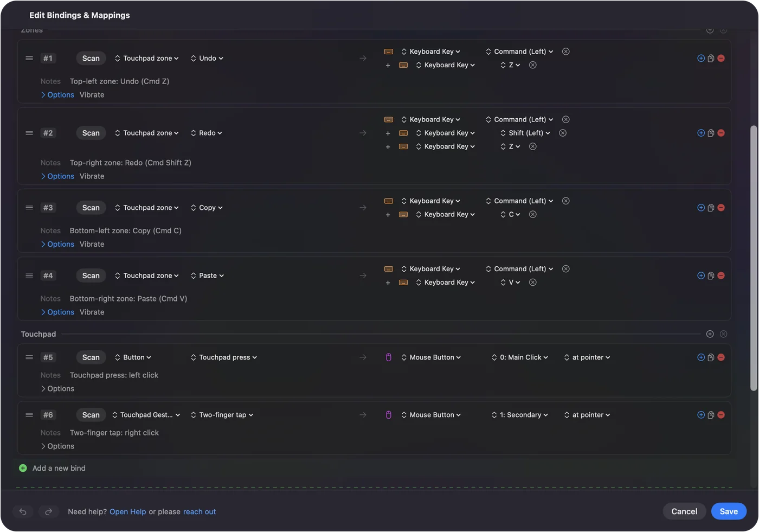Screen dimensions: 759x532
Task: Remove the Z key output in bind #1
Action: pos(533,65)
